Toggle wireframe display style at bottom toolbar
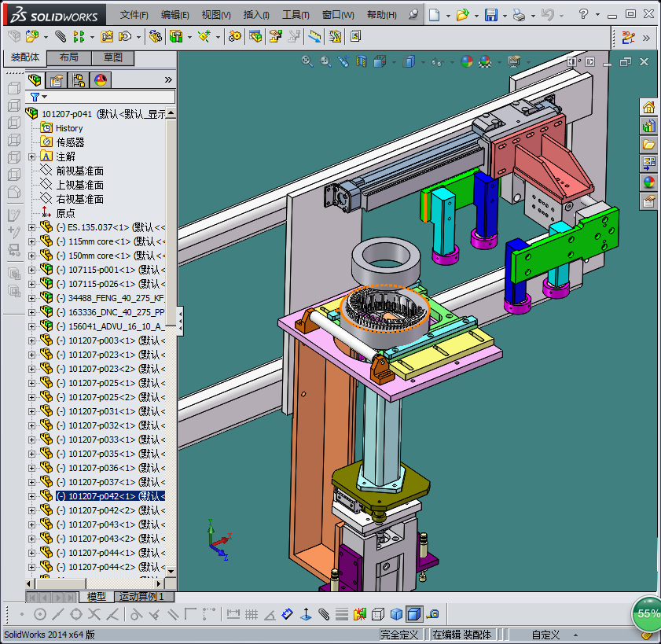The width and height of the screenshot is (661, 644). point(378,613)
